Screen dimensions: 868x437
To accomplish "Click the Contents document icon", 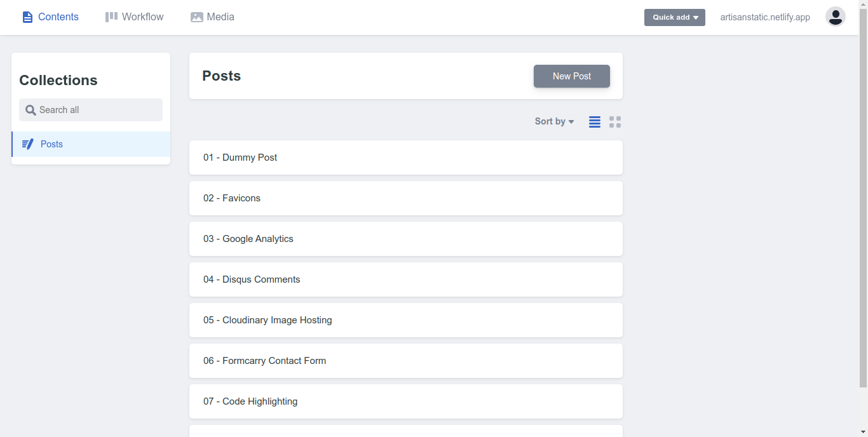I will tap(27, 17).
